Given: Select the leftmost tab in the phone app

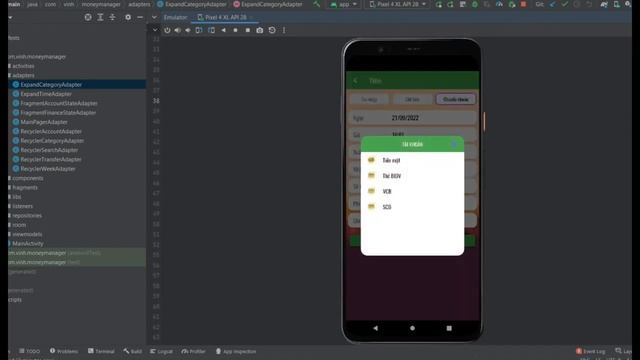Looking at the screenshot, I should [369, 99].
